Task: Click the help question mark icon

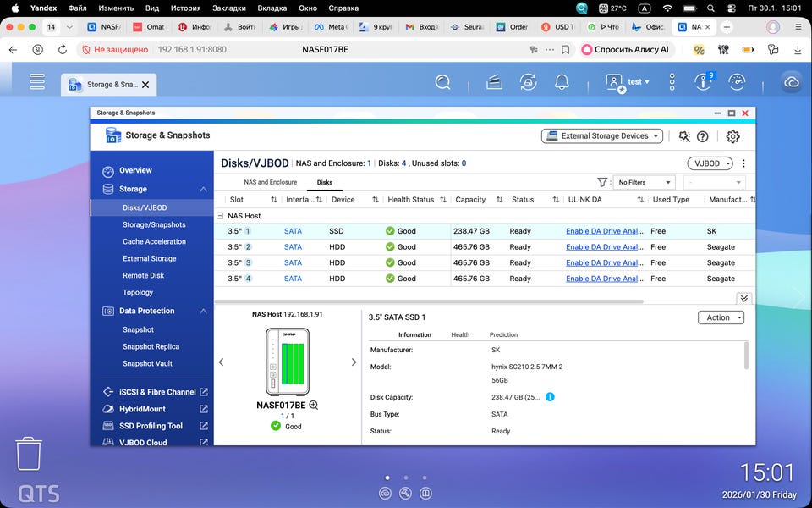Action: point(702,136)
